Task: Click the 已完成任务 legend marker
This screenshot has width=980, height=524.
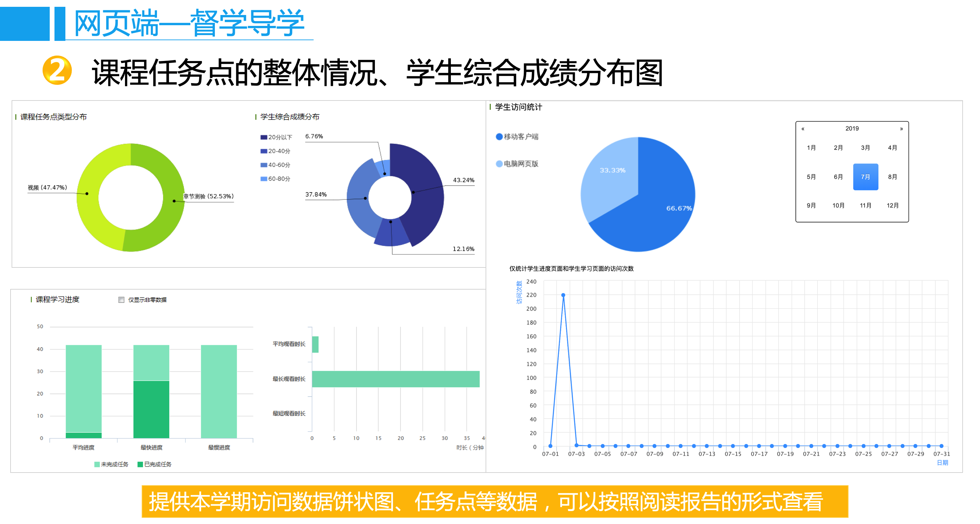Action: coord(140,464)
